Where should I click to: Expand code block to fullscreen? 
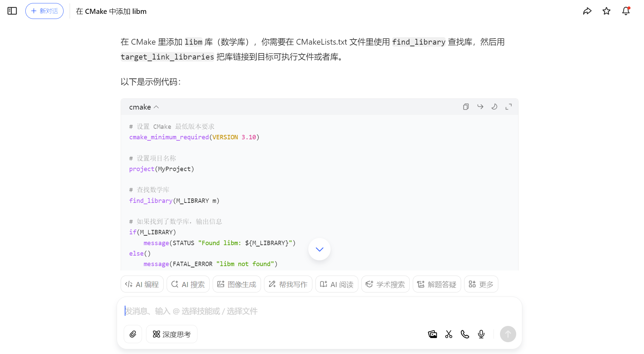[508, 107]
